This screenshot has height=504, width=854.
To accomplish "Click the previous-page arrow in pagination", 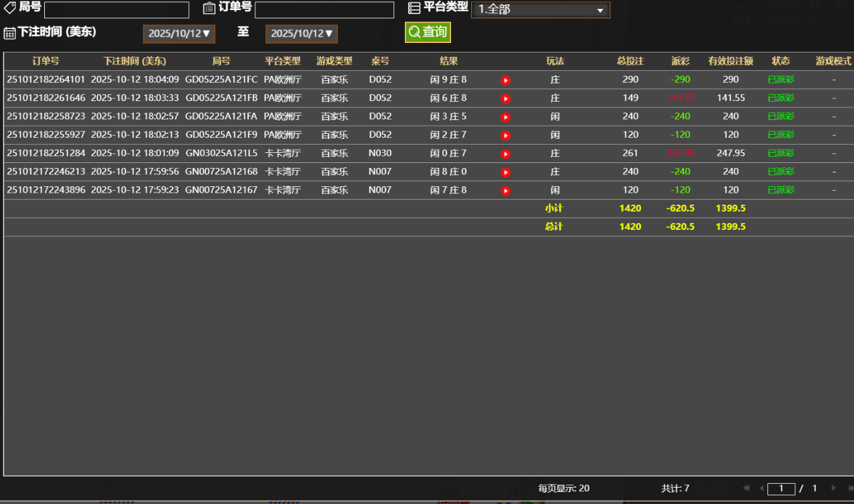I will pos(761,488).
